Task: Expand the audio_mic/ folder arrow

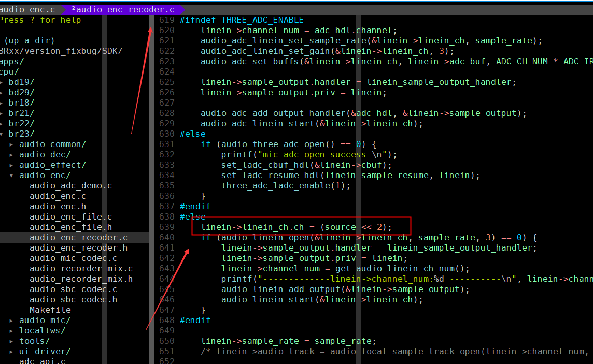Action: click(x=11, y=321)
